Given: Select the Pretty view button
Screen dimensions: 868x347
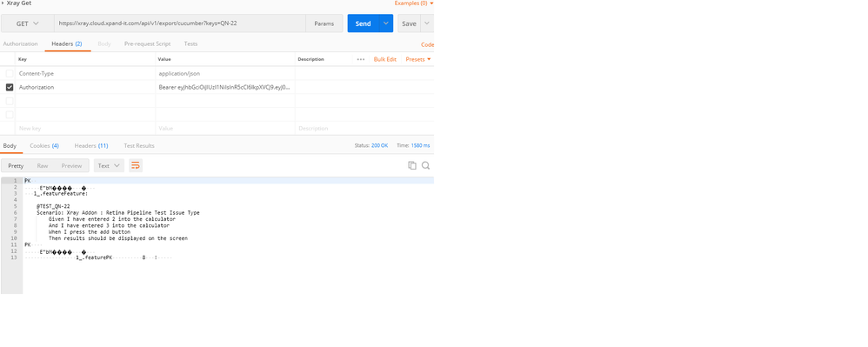Looking at the screenshot, I should tap(16, 165).
